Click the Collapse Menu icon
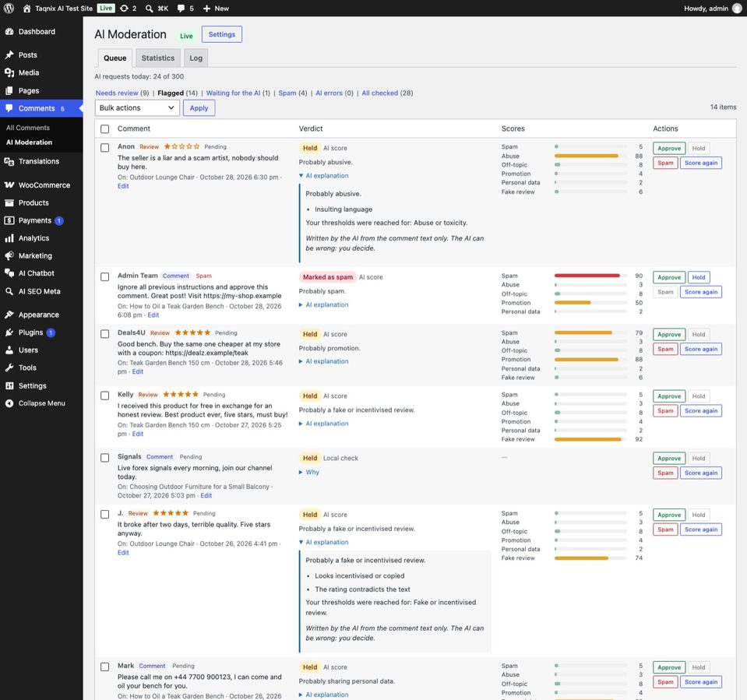 click(x=9, y=403)
